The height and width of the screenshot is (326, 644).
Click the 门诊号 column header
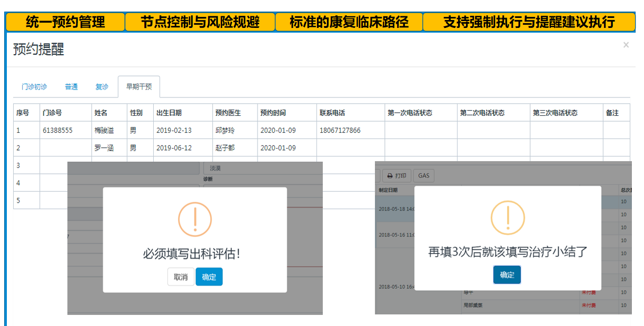65,113
